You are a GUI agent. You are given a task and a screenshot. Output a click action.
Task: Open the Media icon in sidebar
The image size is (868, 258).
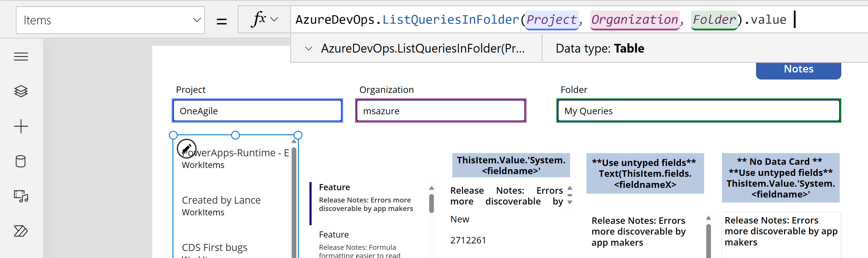[x=21, y=196]
